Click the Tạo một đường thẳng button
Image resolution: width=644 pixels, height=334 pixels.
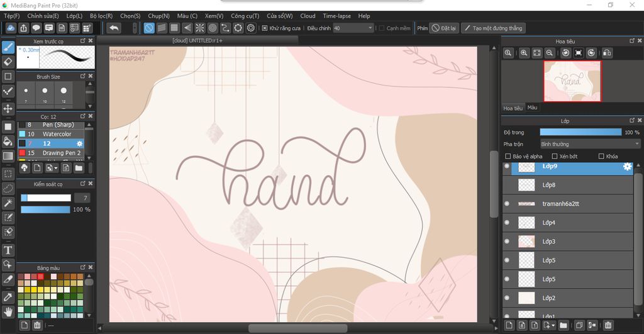click(493, 28)
